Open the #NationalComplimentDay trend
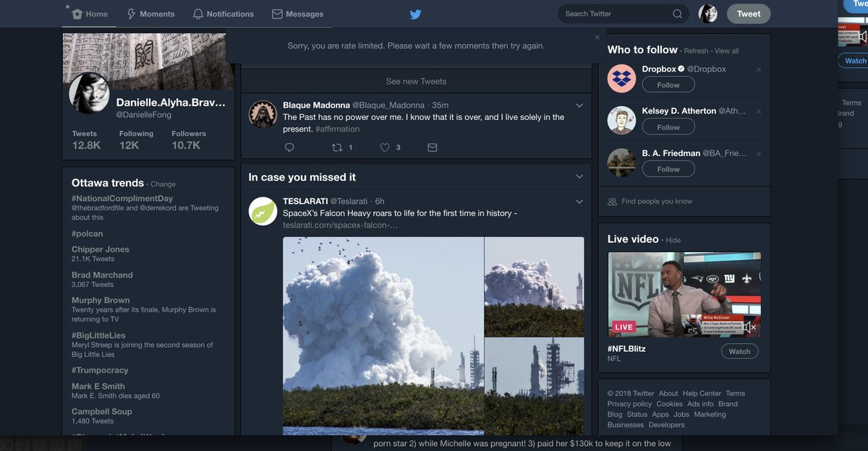The width and height of the screenshot is (868, 451). pyautogui.click(x=122, y=198)
